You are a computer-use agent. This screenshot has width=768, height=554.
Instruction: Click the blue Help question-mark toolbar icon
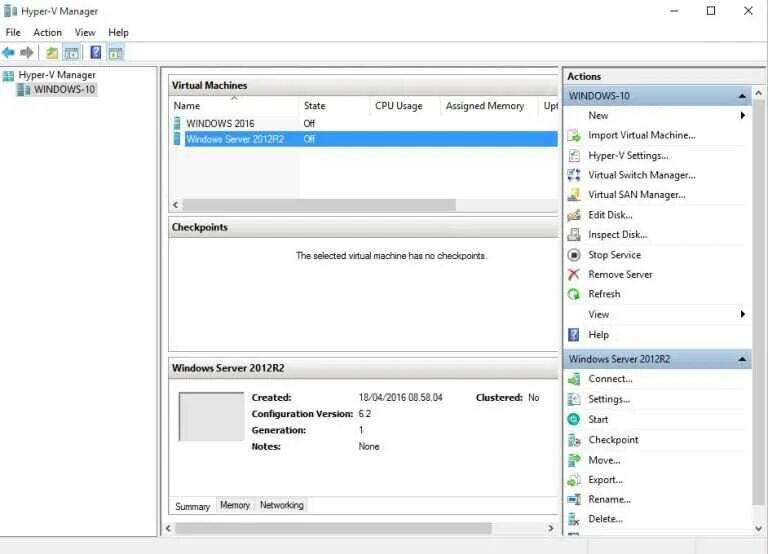pos(96,52)
